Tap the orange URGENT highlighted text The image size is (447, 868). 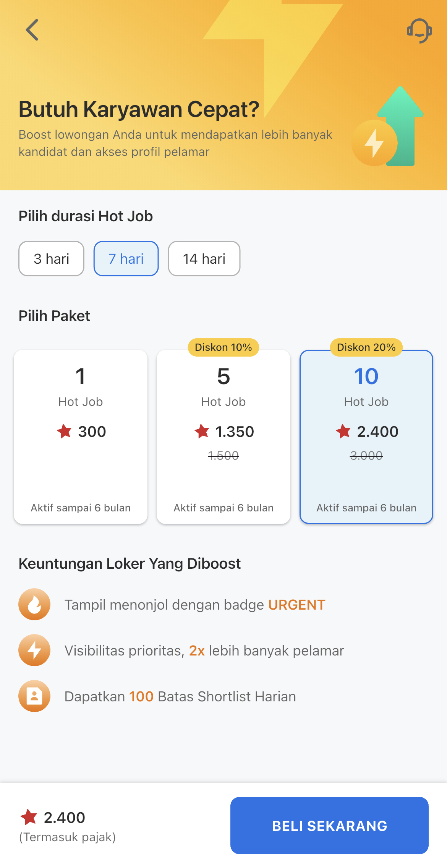click(x=296, y=605)
